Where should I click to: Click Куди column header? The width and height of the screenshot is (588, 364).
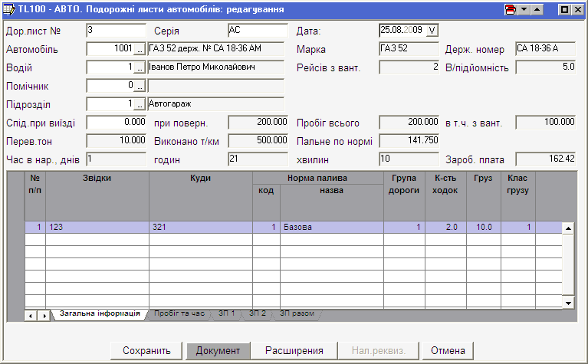201,196
